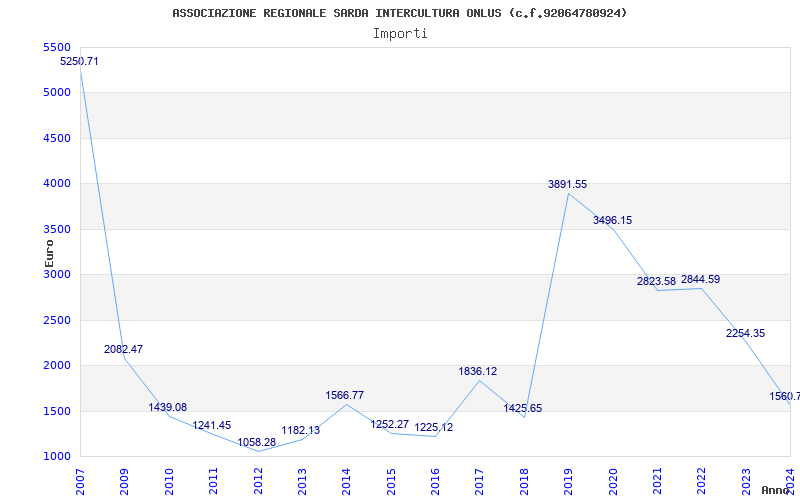Click data label 3496.15
The image size is (800, 500).
[612, 220]
